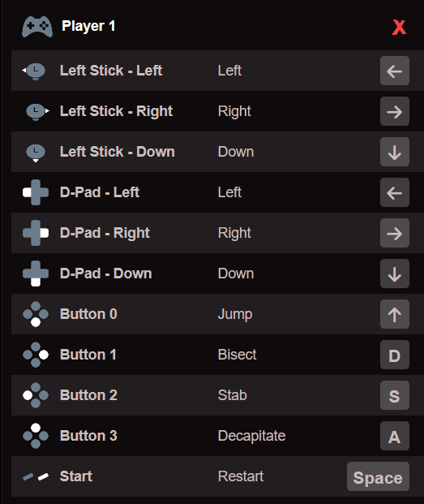Click the Player 1 gamepad icon
424x504 pixels.
pos(37,27)
